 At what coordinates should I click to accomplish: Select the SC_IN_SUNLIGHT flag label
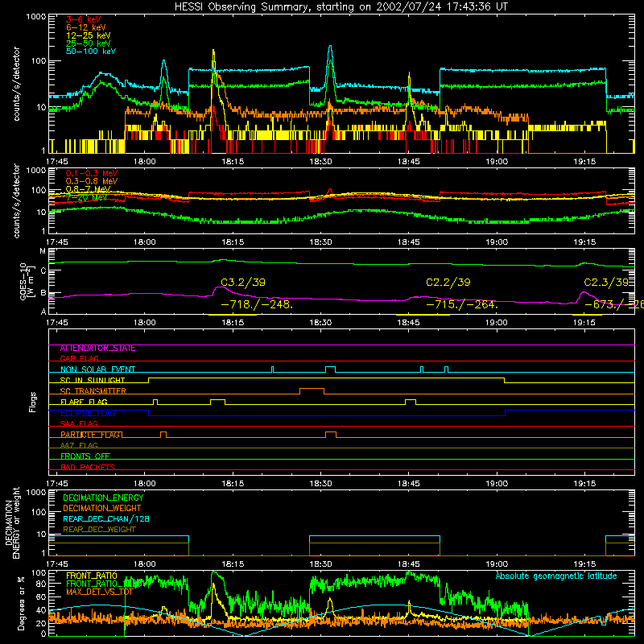tap(93, 380)
